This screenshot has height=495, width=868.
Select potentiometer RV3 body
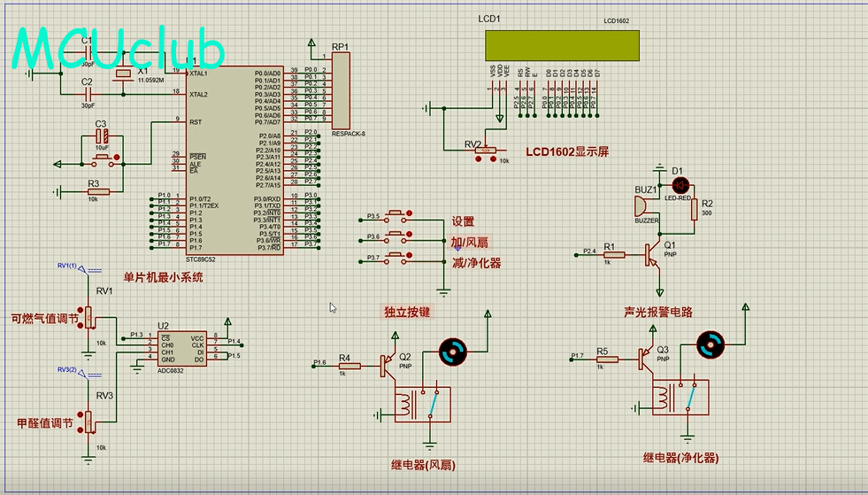coord(88,422)
